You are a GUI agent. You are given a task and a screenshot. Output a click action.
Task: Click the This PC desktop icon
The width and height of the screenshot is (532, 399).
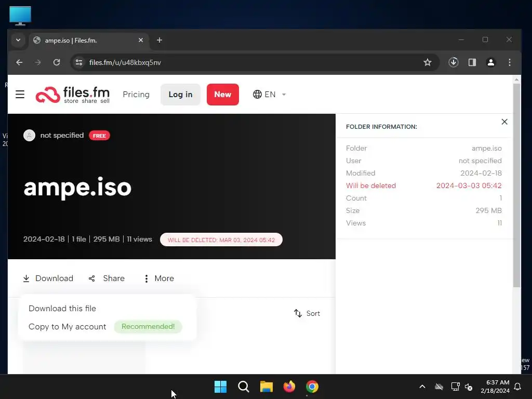(x=20, y=16)
